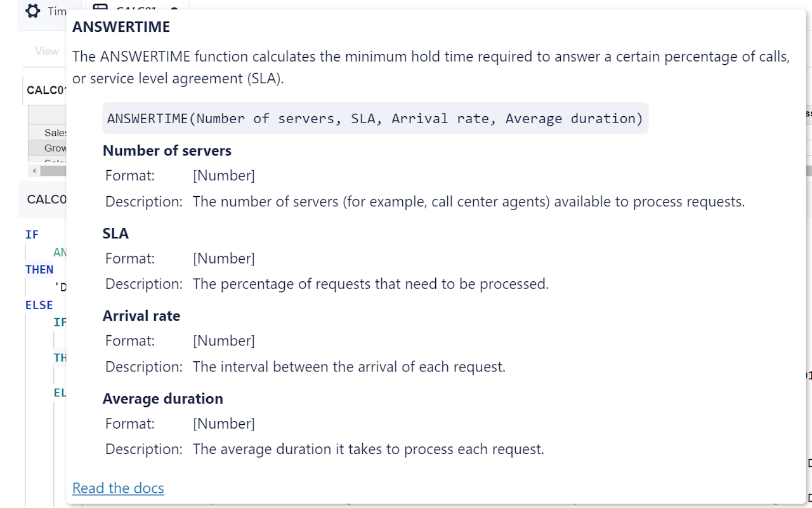Click the ELSE keyword in the formula

click(x=39, y=305)
